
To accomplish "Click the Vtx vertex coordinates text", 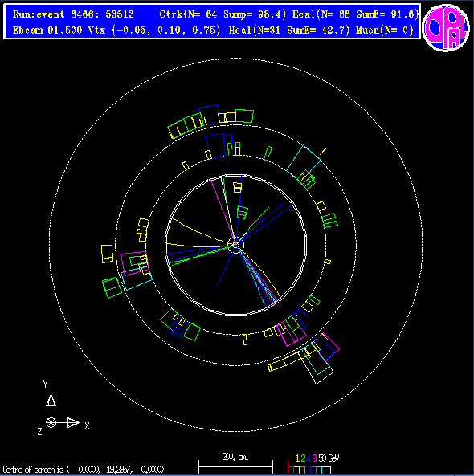I will pos(154,31).
